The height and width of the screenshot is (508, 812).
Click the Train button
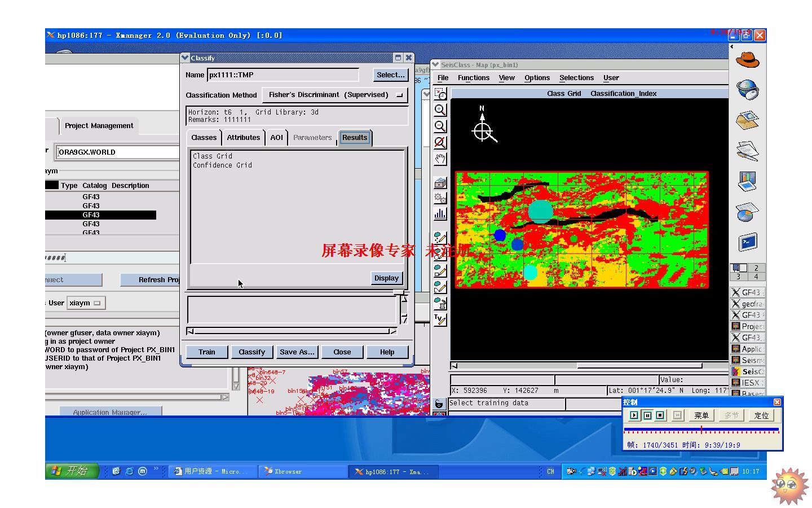click(x=207, y=352)
